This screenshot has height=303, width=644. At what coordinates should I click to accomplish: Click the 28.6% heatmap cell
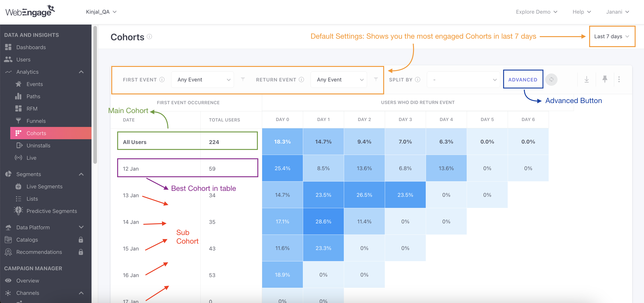click(323, 222)
